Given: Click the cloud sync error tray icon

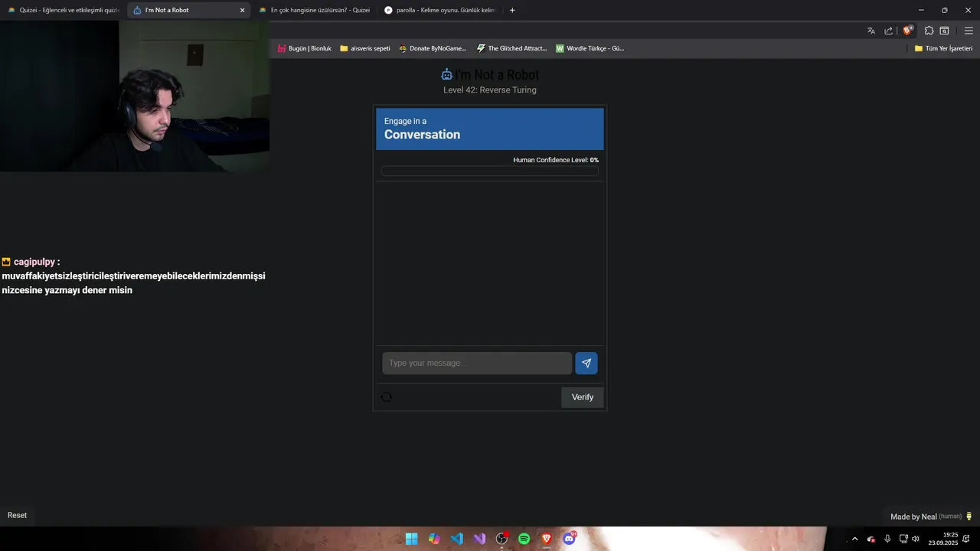Looking at the screenshot, I should click(871, 539).
